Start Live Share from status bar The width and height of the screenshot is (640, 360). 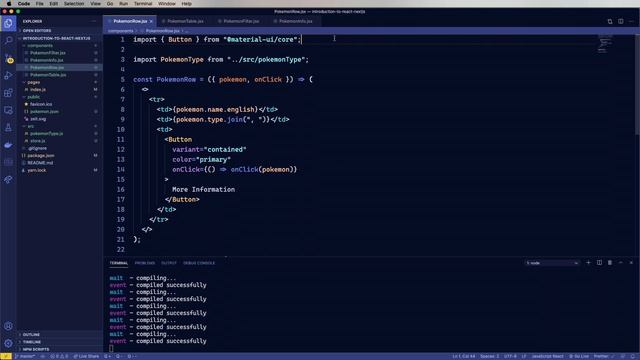click(x=86, y=356)
